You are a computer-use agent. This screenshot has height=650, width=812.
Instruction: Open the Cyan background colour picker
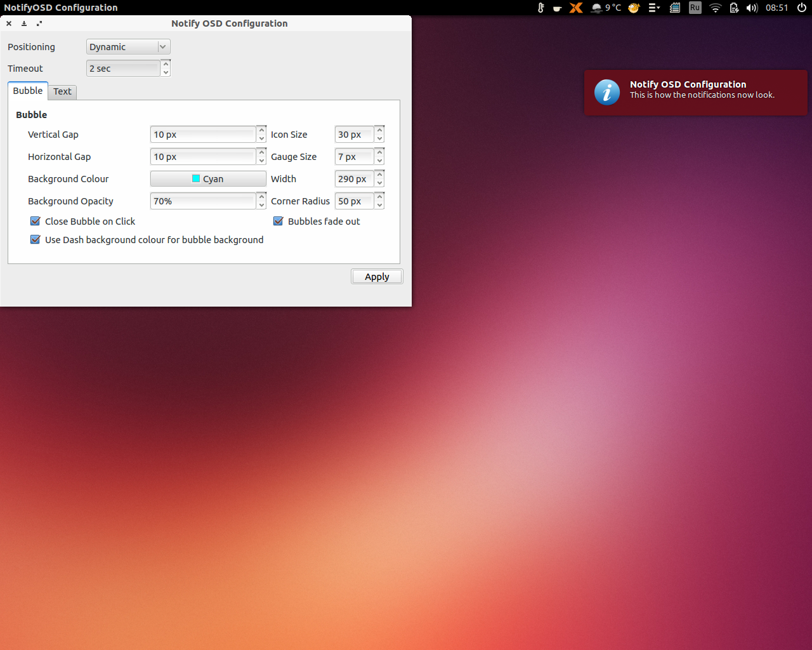pos(208,179)
